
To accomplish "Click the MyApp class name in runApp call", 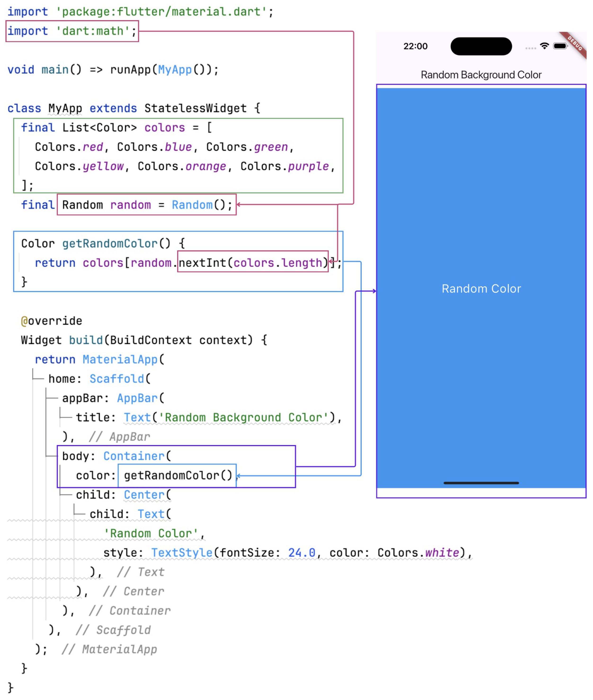I will coord(175,70).
